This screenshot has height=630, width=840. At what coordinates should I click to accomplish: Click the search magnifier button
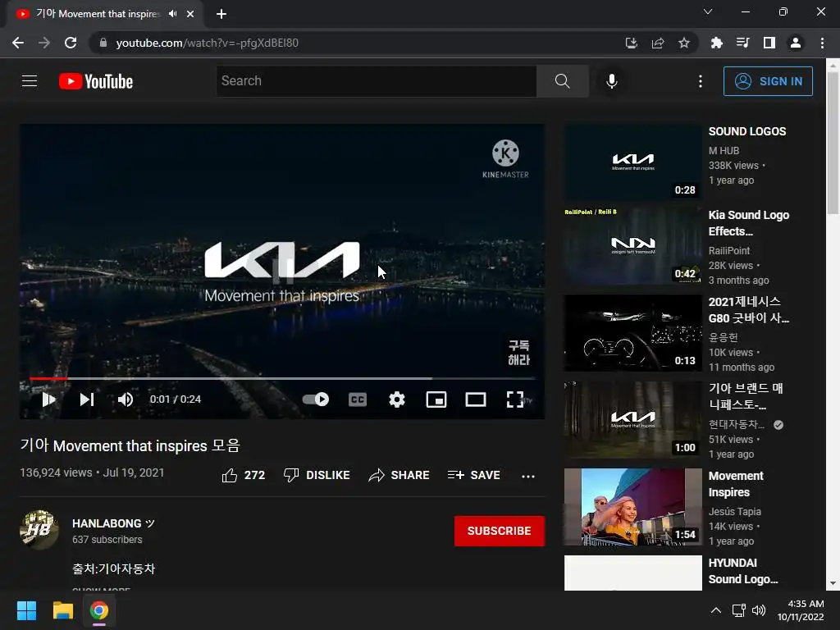(563, 81)
